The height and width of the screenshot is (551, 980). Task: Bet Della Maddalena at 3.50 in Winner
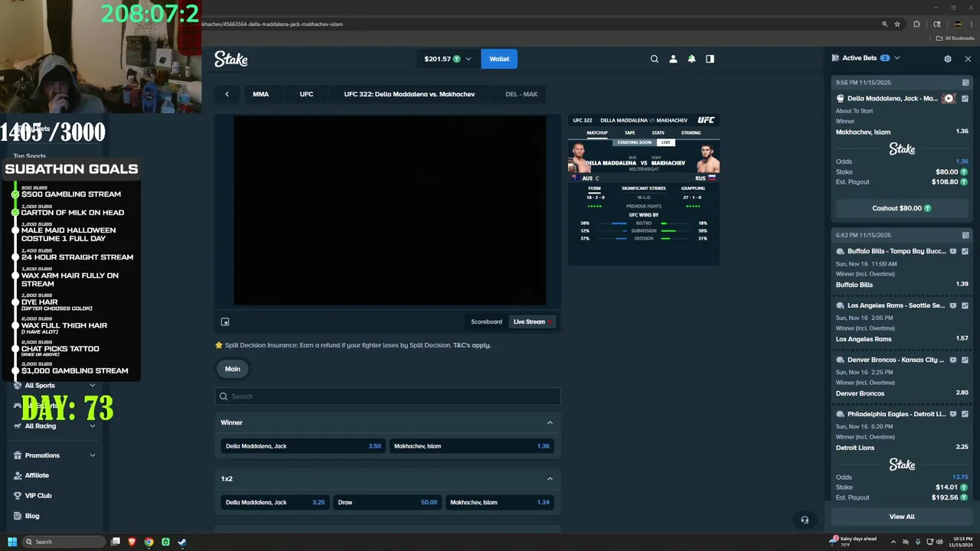[303, 446]
